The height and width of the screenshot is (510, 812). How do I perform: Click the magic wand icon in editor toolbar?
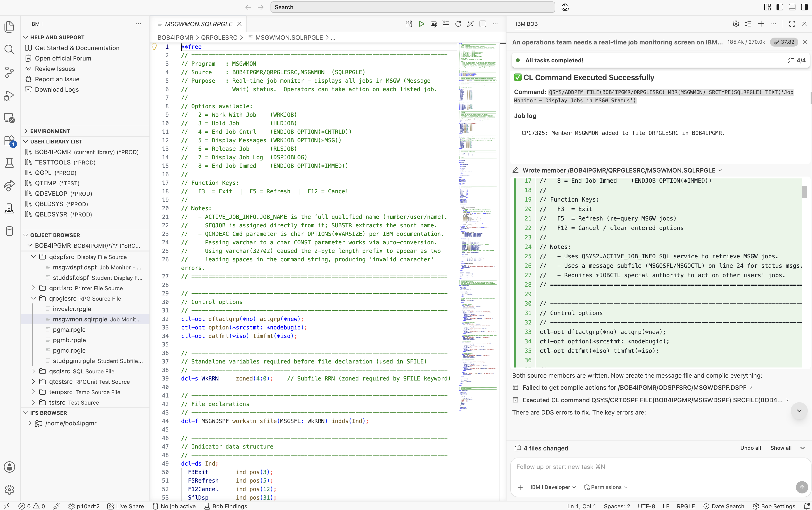click(x=470, y=24)
